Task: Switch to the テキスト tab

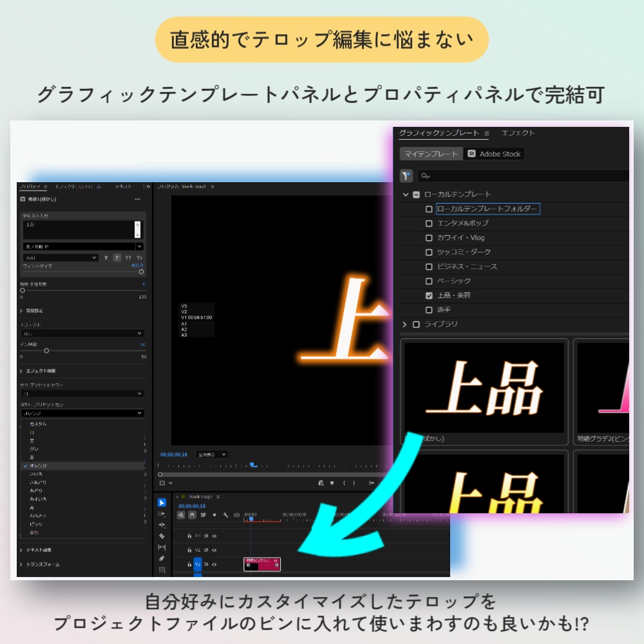Action: [123, 187]
